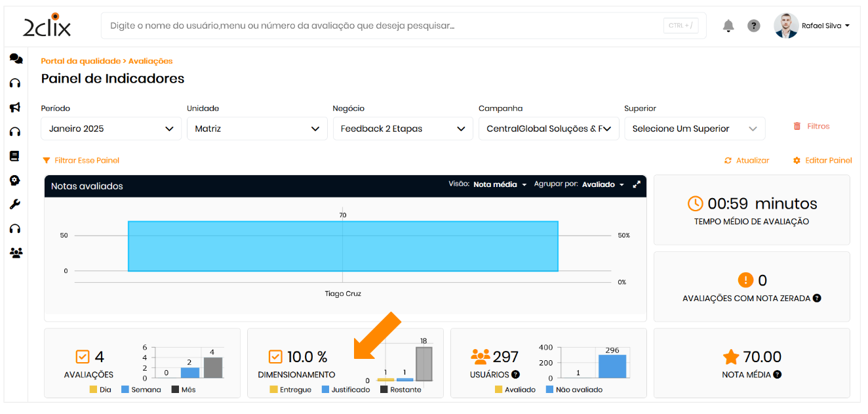Image resolution: width=868 pixels, height=414 pixels.
Task: Go to Portal da qualidade breadcrumb
Action: 81,61
